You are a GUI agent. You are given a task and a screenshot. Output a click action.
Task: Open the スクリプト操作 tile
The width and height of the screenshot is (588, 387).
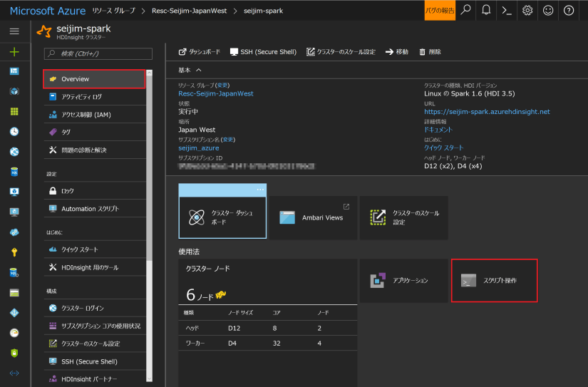493,281
